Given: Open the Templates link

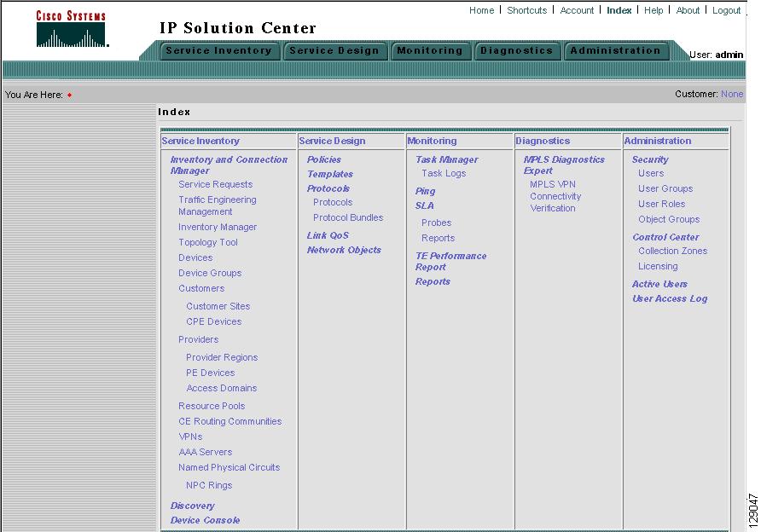Looking at the screenshot, I should (x=329, y=174).
